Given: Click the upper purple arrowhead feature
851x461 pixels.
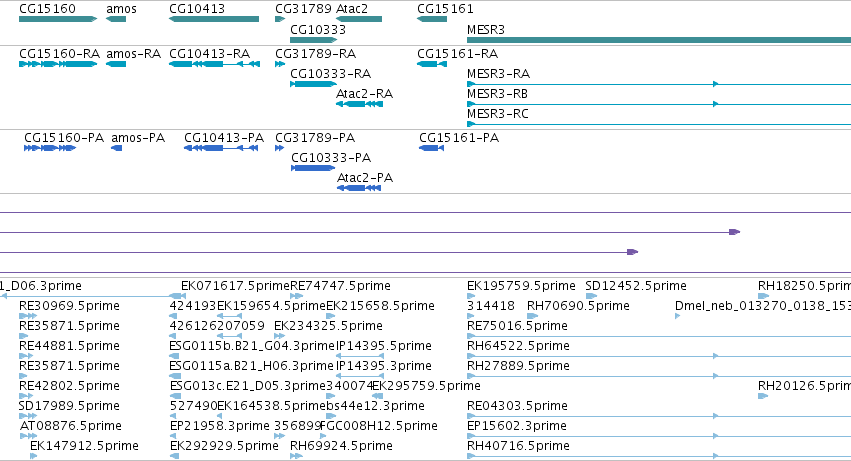Looking at the screenshot, I should click(734, 232).
